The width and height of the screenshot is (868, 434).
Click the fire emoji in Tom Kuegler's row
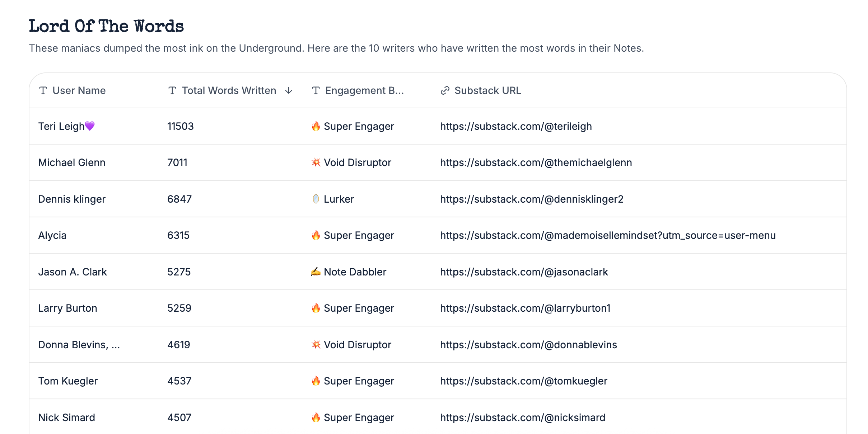click(x=316, y=381)
